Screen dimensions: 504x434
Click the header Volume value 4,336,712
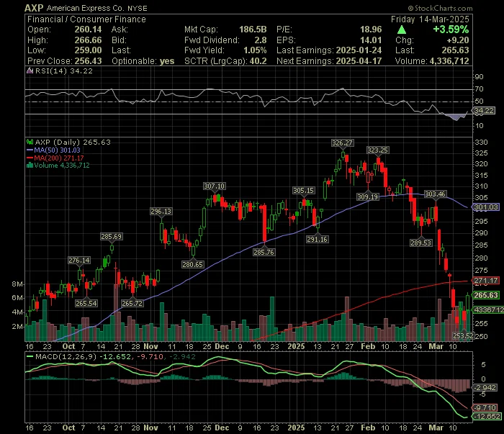[449, 61]
